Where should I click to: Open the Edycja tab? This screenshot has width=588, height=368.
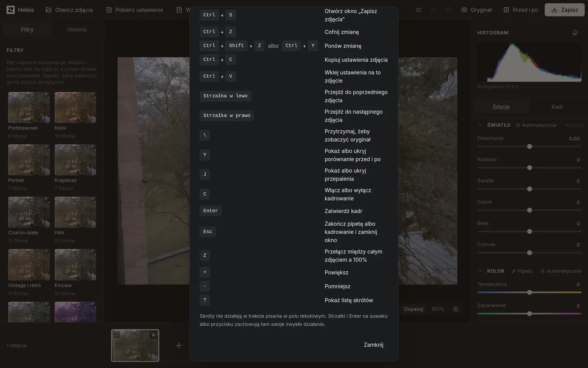[501, 107]
